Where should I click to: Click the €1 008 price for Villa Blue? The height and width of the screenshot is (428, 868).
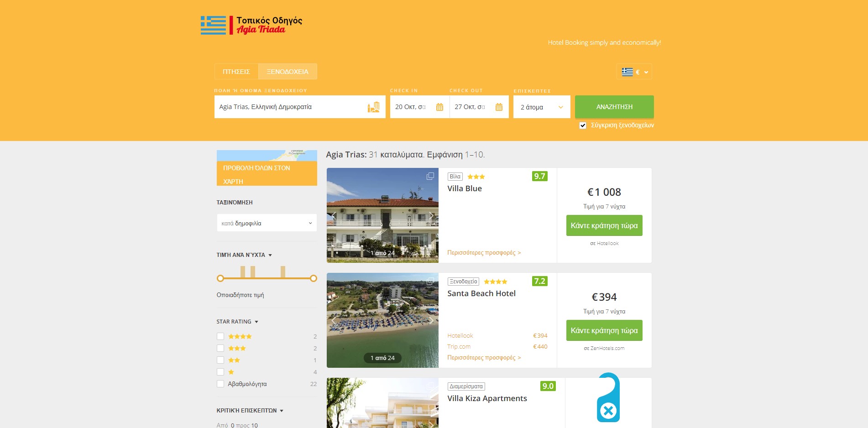604,192
